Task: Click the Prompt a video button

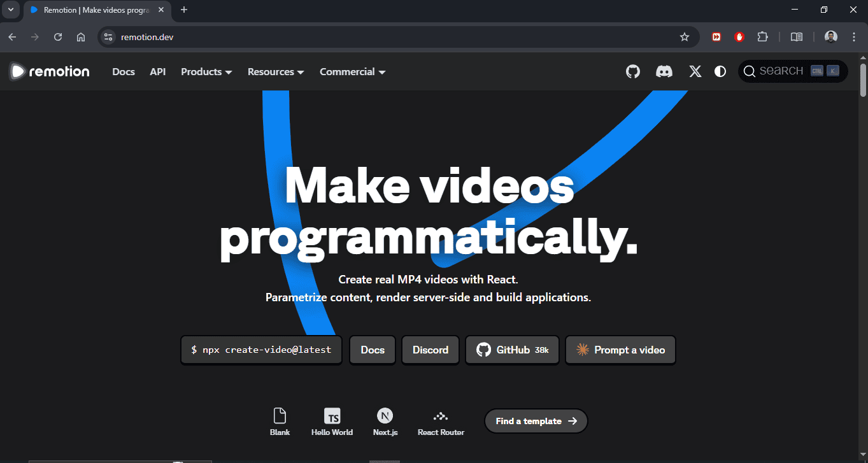Action: click(620, 350)
